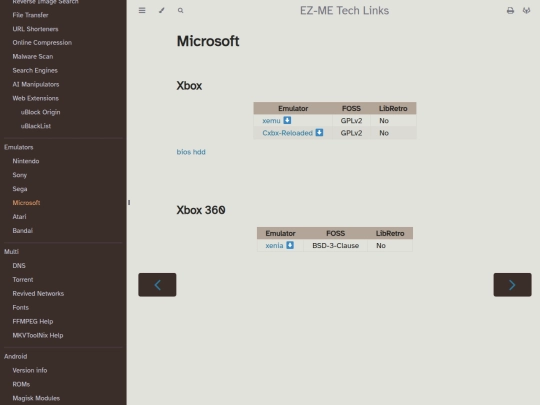Open FFMPEG Help page
540x405 pixels.
33,322
